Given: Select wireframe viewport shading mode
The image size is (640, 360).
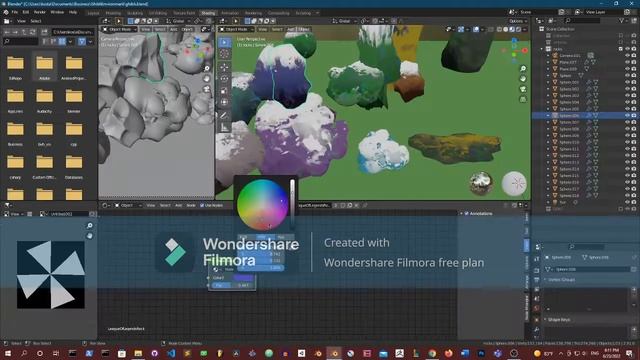Looking at the screenshot, I should [x=500, y=29].
